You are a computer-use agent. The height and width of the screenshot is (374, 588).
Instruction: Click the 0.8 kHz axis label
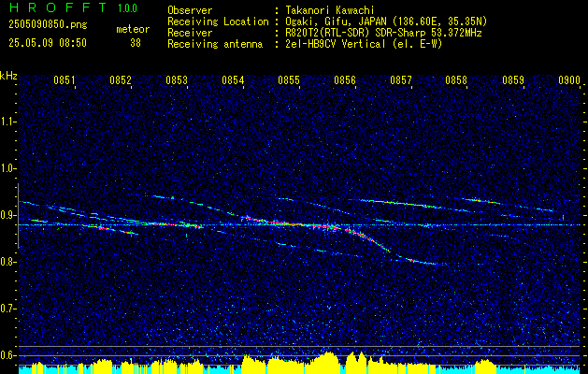coord(8,262)
